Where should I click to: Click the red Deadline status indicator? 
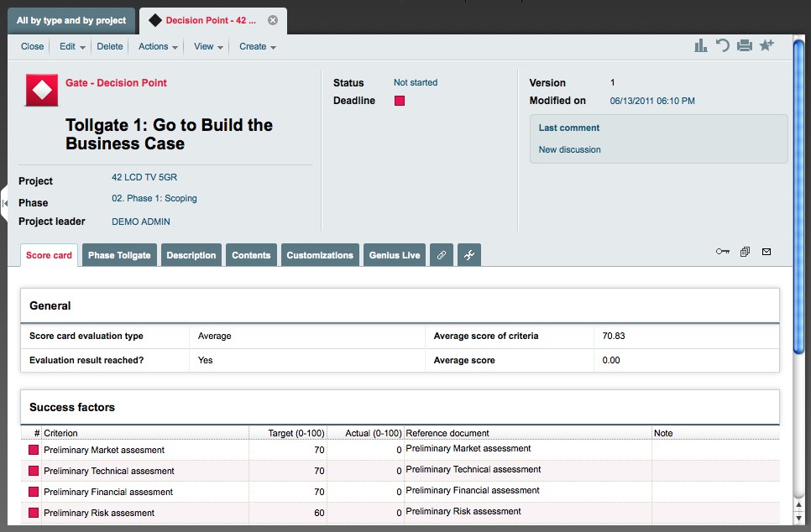coord(400,101)
